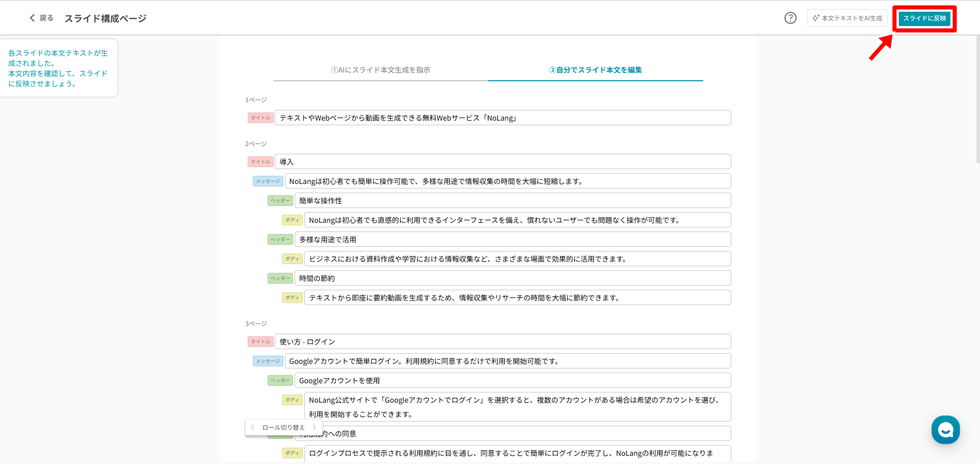The height and width of the screenshot is (464, 980).
Task: Click 本文テキストをAI生成 button
Action: 847,18
